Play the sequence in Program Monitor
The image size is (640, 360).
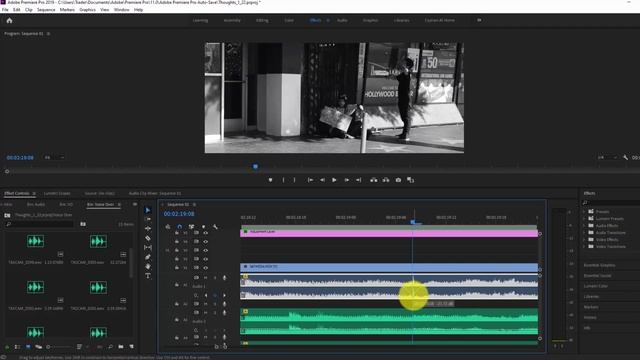tap(334, 180)
